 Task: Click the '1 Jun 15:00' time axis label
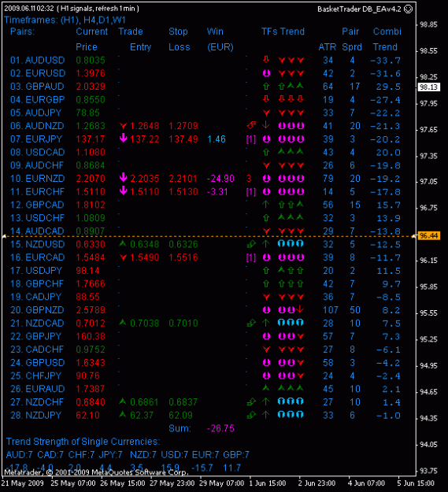[267, 483]
